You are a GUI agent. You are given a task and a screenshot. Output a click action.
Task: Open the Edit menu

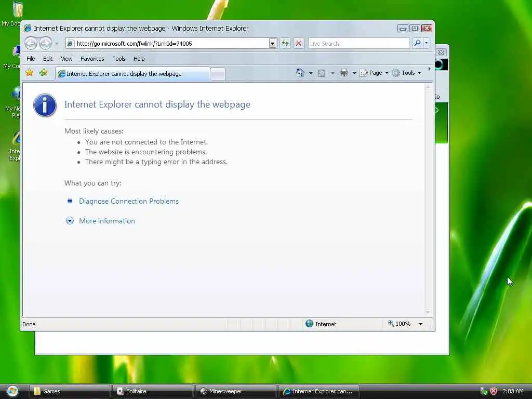48,59
